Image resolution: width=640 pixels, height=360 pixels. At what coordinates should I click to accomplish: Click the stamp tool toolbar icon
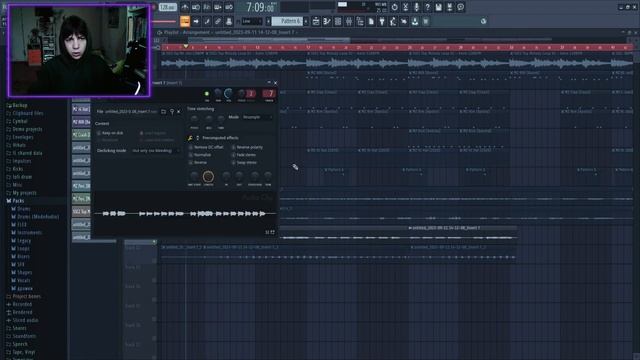coord(229,21)
